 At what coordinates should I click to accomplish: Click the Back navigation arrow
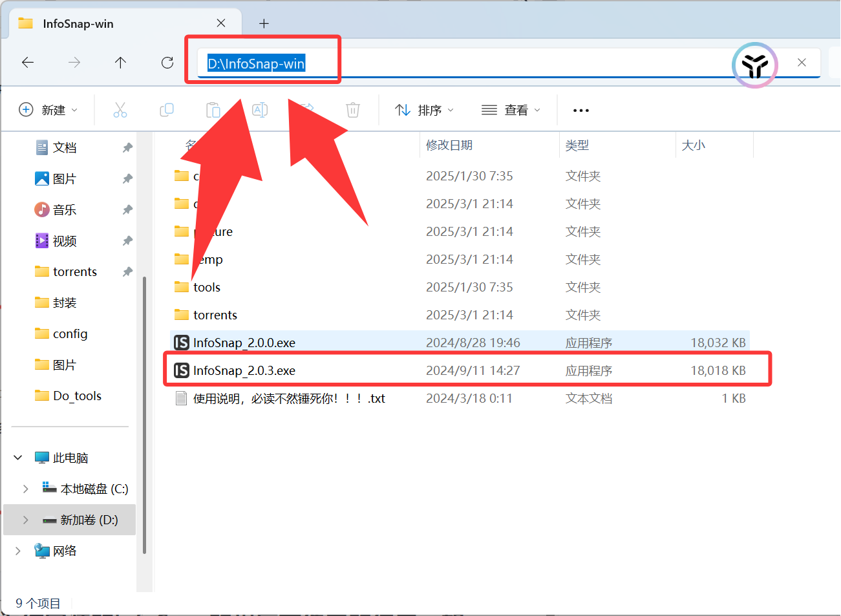pos(28,63)
